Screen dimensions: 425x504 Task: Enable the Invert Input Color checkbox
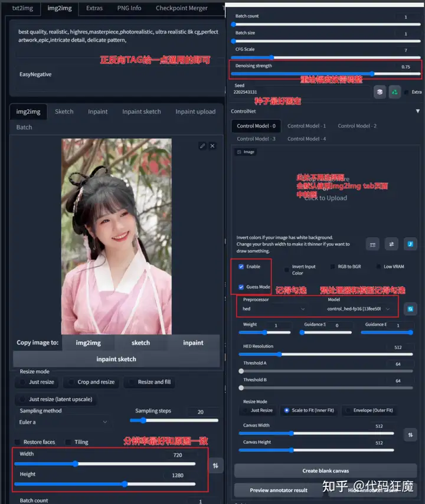tap(286, 270)
